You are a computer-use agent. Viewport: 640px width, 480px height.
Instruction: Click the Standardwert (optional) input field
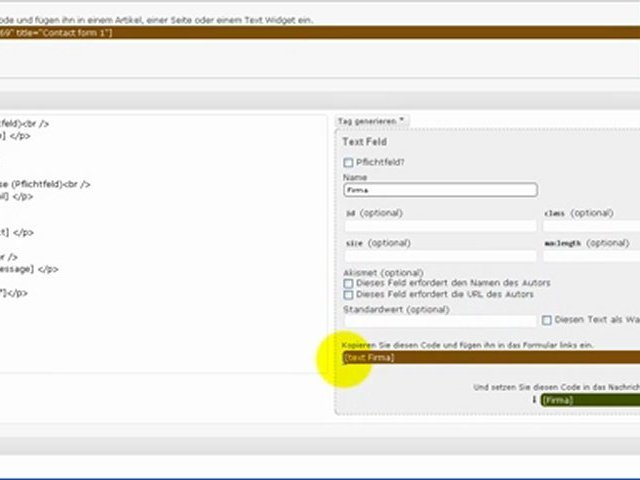[439, 321]
